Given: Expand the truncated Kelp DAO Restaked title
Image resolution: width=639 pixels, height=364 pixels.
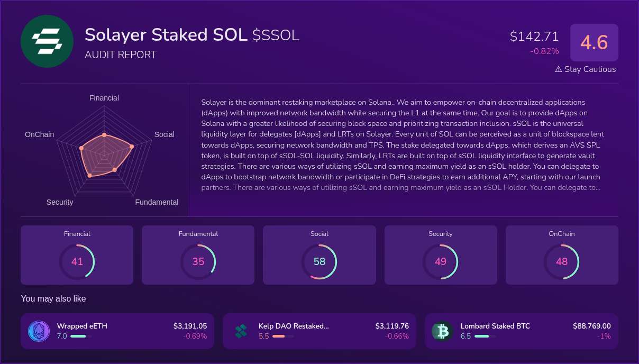Looking at the screenshot, I should tap(294, 326).
